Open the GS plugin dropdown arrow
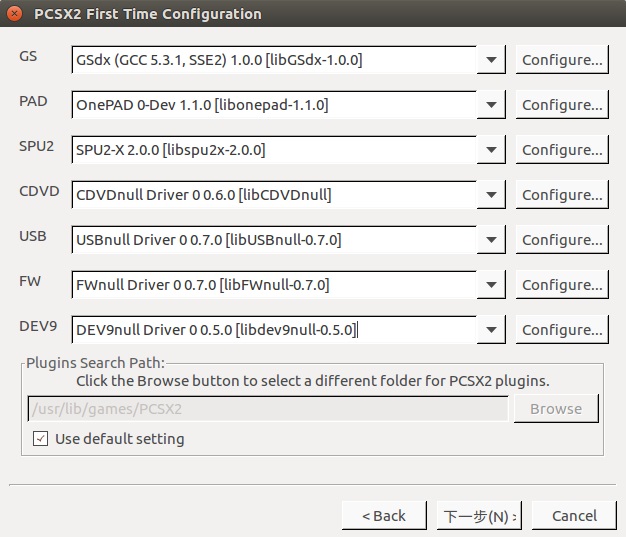Viewport: 626px width, 537px height. (x=491, y=60)
